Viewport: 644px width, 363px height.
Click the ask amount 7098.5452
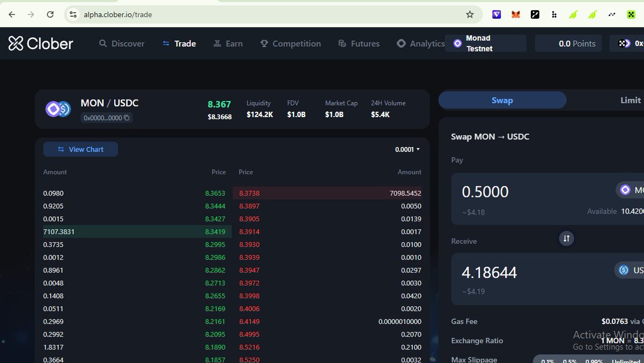tap(405, 193)
